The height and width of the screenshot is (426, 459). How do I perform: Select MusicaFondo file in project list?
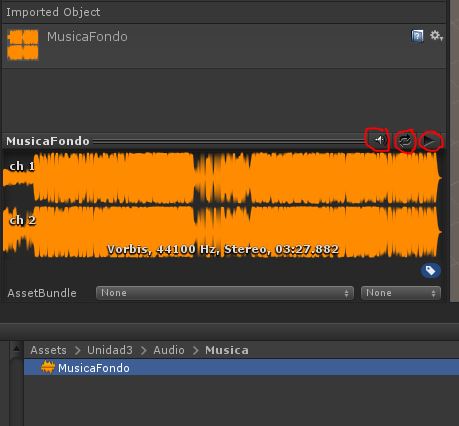(241, 368)
